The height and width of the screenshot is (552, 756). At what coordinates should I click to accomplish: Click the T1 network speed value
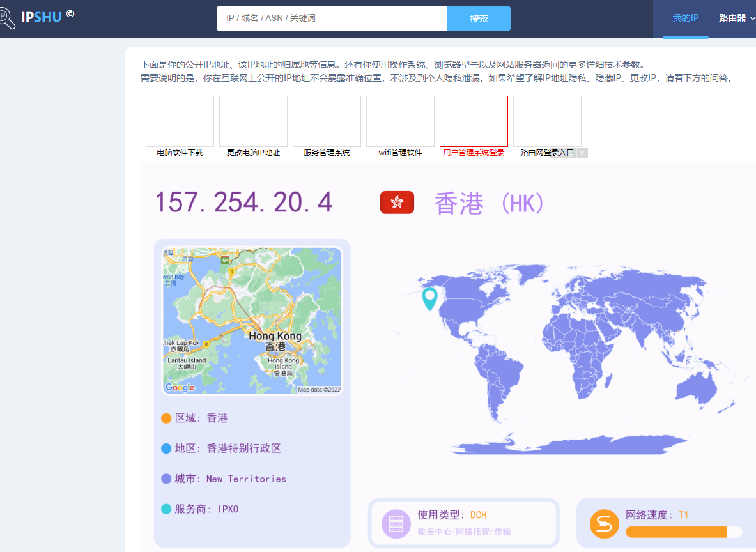684,515
